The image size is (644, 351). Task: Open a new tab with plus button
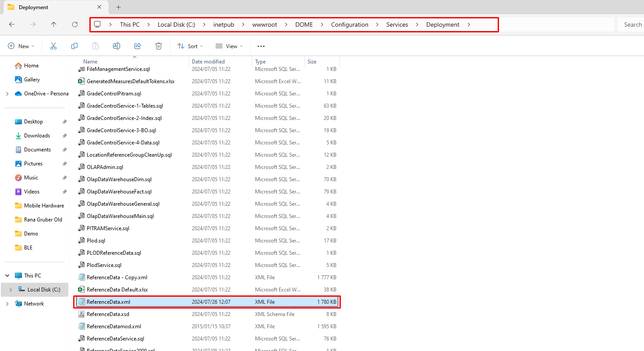[118, 7]
